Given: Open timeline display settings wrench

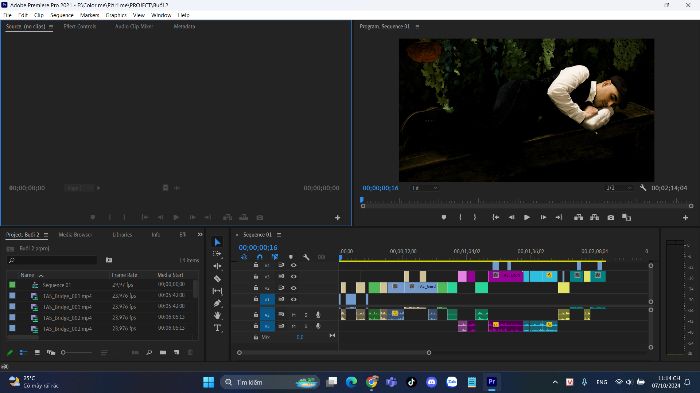Looking at the screenshot, I should (306, 257).
